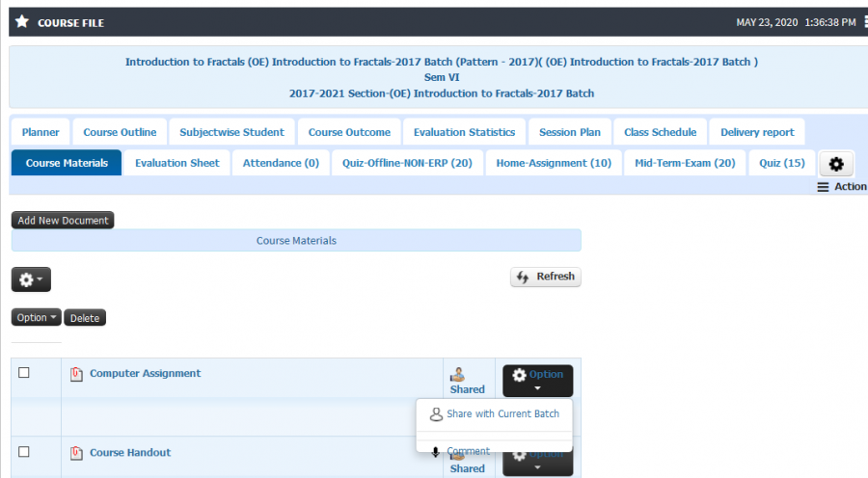Click the Delete button
This screenshot has height=478, width=868.
coord(85,318)
